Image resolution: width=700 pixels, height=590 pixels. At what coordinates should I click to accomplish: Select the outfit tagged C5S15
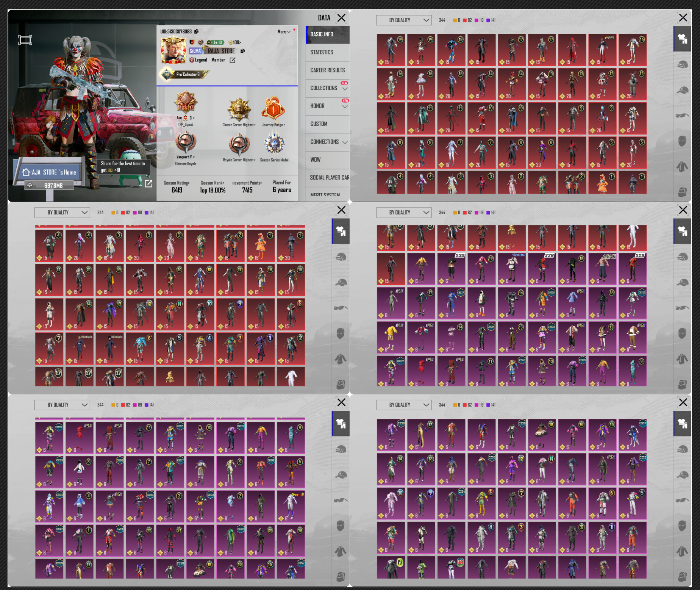click(x=49, y=506)
